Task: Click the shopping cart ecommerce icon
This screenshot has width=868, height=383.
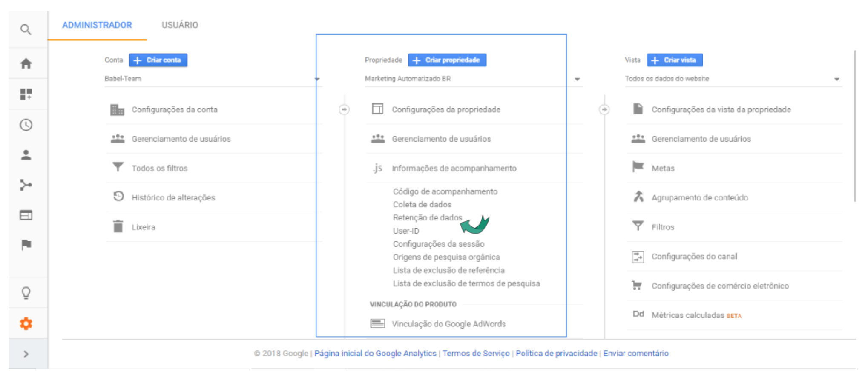Action: pos(637,285)
